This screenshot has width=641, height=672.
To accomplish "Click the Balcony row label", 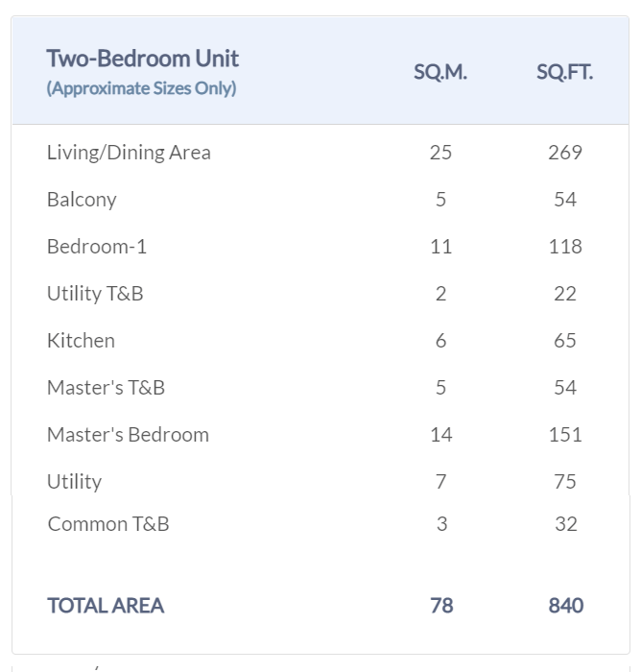I will tap(82, 200).
